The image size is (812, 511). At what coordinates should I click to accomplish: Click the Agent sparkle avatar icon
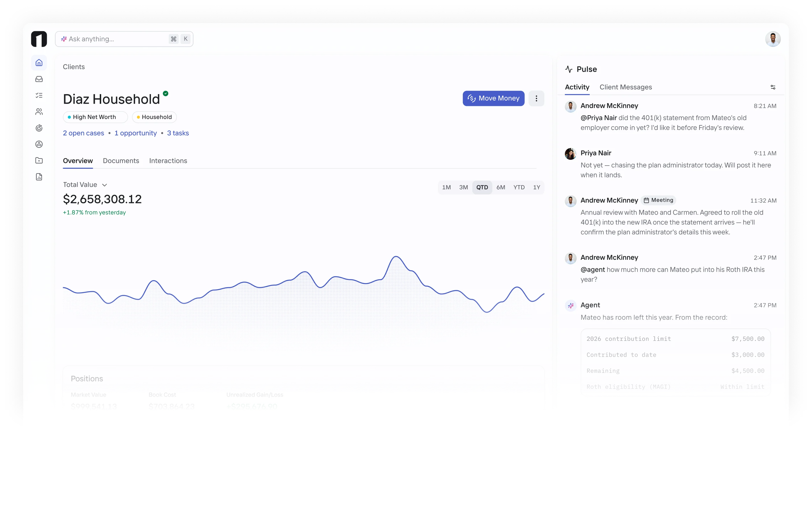tap(571, 306)
